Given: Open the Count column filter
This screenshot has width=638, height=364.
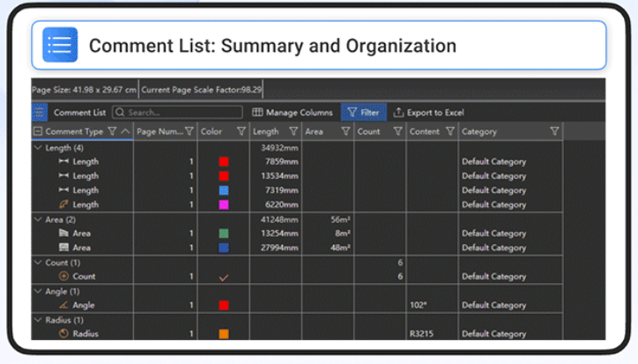Looking at the screenshot, I should point(397,131).
